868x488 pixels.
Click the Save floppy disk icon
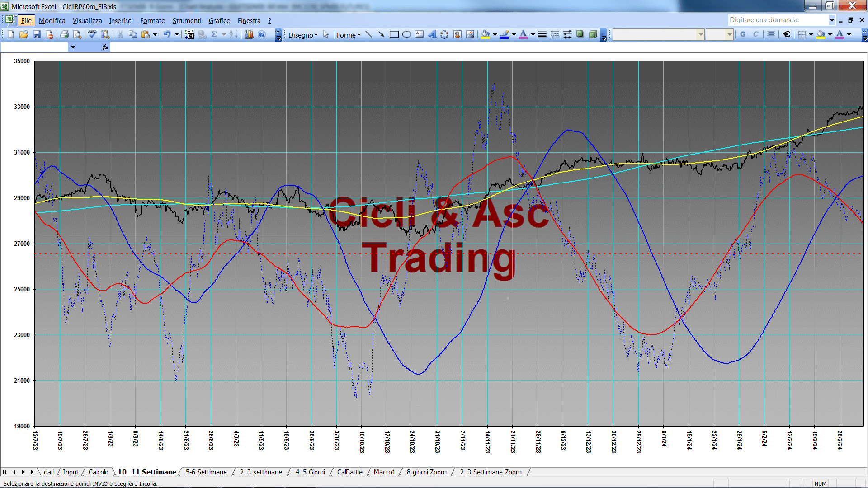coord(37,34)
